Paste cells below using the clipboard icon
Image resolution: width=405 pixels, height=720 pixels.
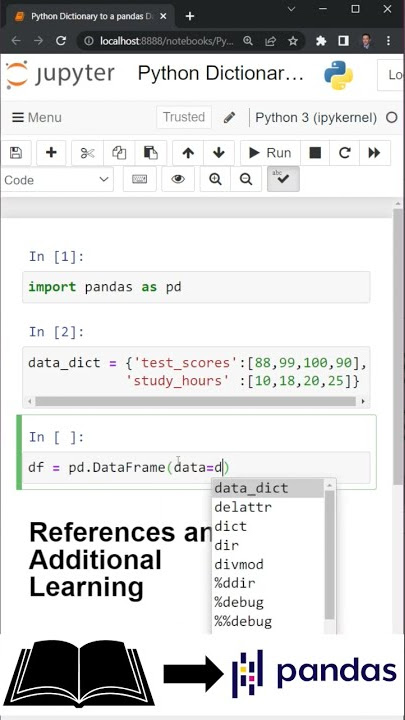click(x=151, y=153)
